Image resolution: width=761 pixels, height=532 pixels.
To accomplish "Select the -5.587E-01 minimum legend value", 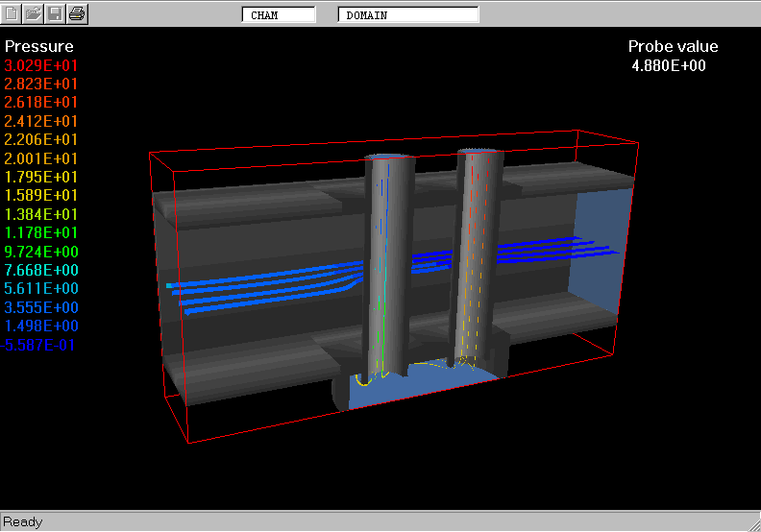I will click(39, 345).
